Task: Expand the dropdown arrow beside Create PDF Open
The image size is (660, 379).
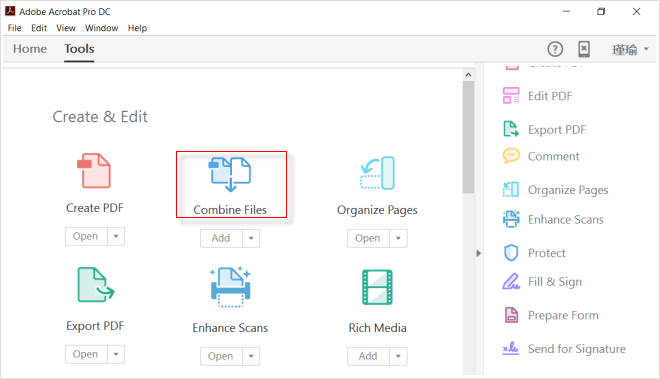Action: point(116,236)
